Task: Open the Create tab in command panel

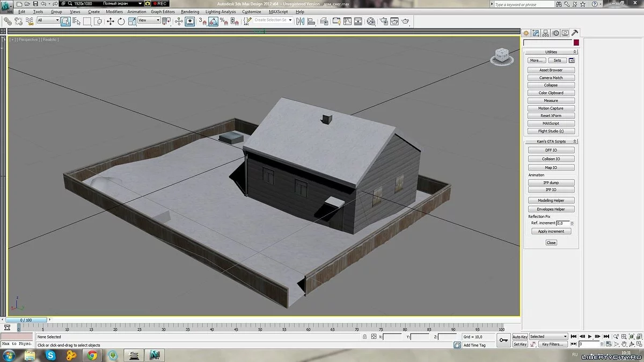Action: (x=526, y=33)
